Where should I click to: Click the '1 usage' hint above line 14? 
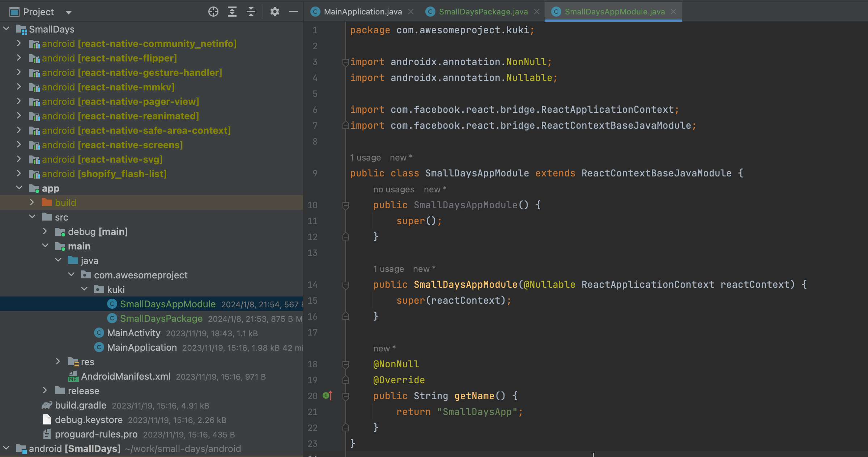[388, 269]
